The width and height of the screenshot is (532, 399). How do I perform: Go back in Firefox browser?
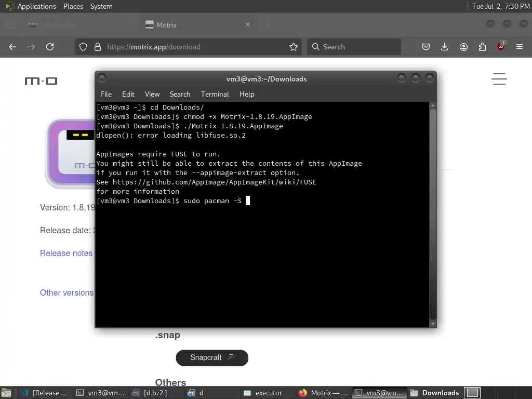coord(12,47)
